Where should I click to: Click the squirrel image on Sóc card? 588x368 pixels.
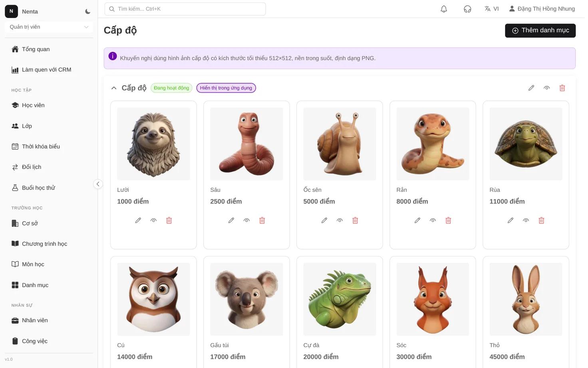tap(433, 299)
